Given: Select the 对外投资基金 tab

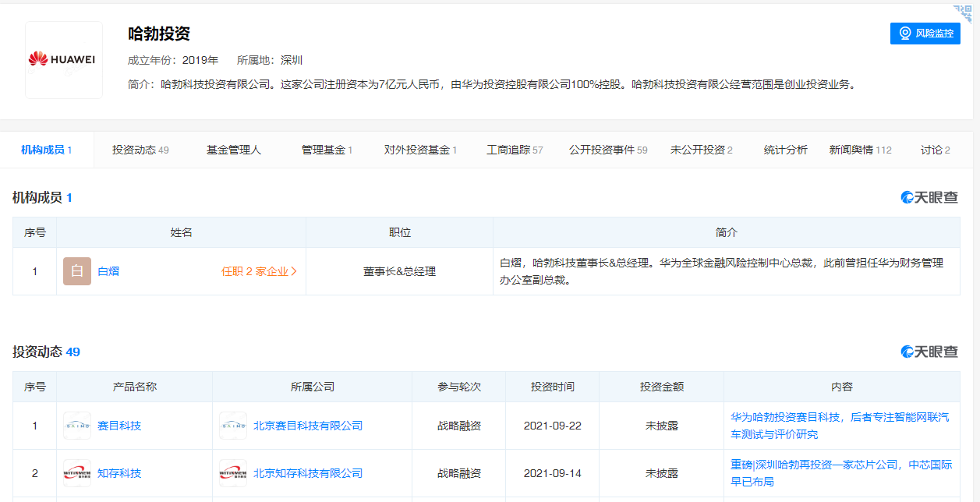Looking at the screenshot, I should (x=421, y=150).
